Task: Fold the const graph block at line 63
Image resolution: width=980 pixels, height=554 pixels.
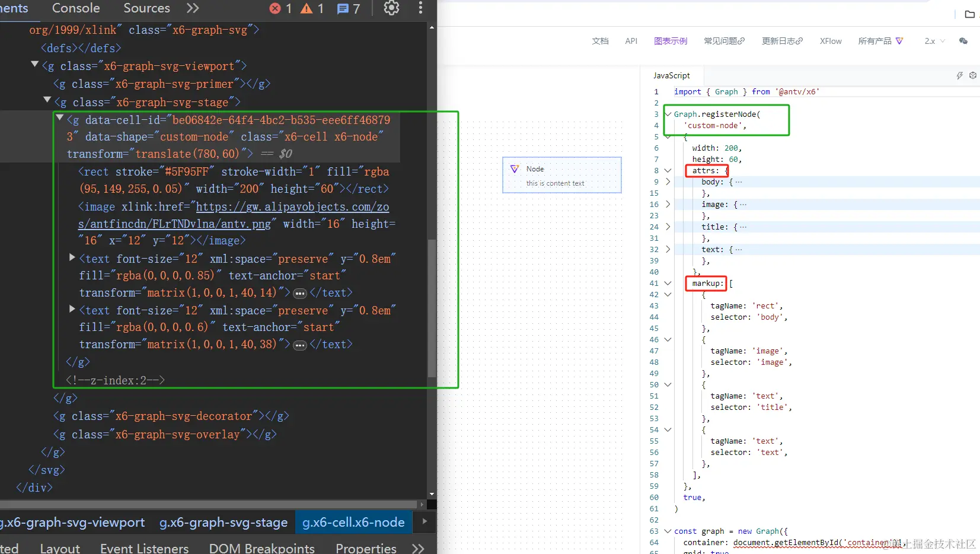Action: (x=668, y=531)
